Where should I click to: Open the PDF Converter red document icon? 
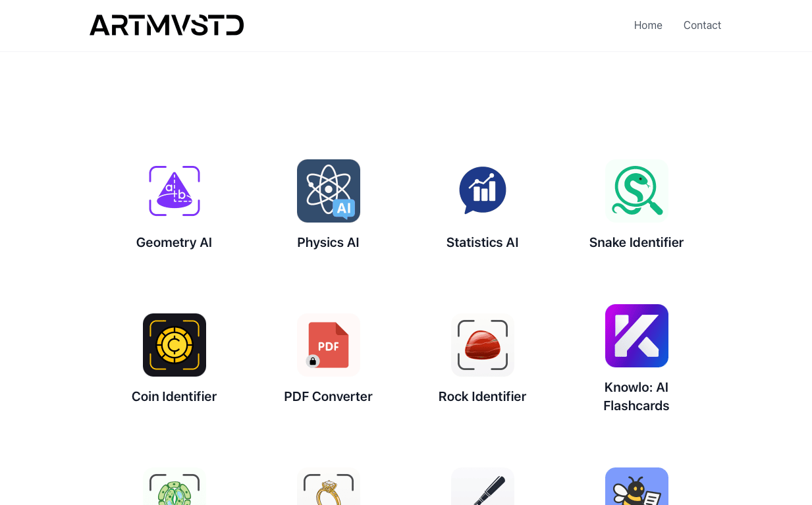coord(329,345)
